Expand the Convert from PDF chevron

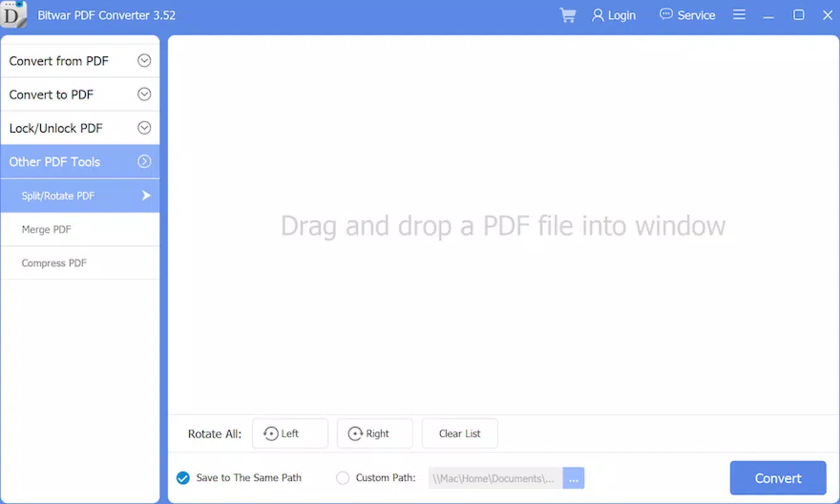click(x=144, y=60)
